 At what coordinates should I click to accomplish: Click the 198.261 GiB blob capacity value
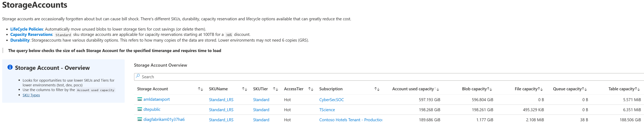[483, 110]
